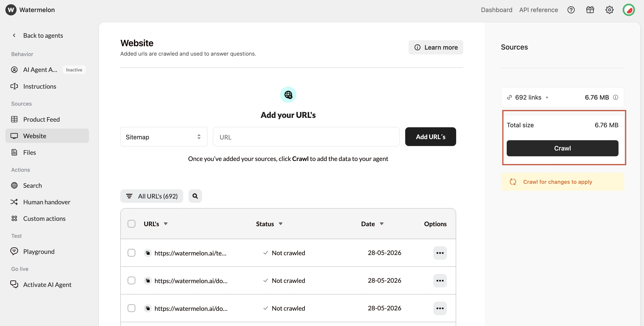The width and height of the screenshot is (644, 326).
Task: Click the 28-05-2026 date in first row
Action: [x=384, y=253]
